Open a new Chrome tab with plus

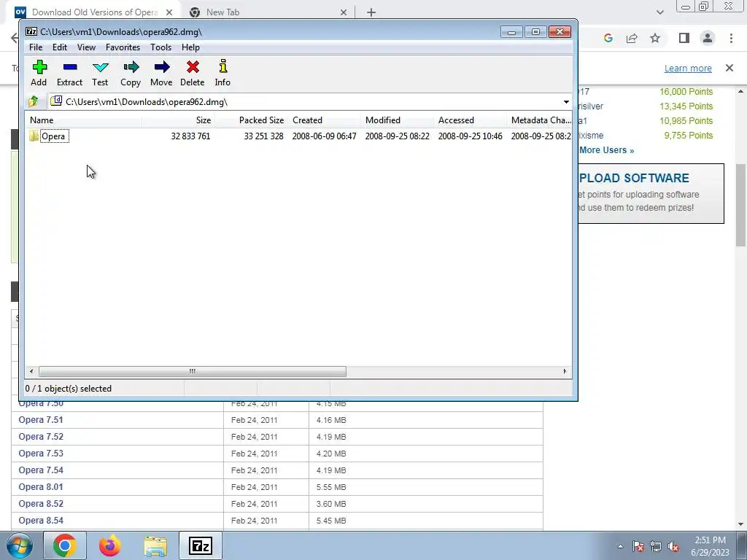371,12
